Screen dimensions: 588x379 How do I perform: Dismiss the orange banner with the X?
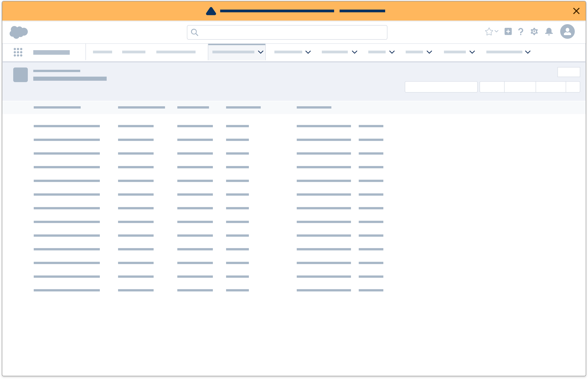(576, 11)
